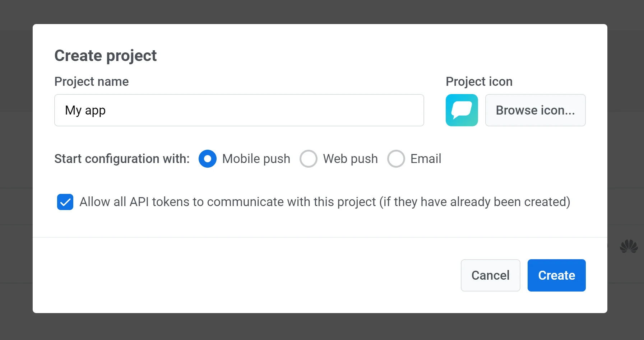Select the Mobile push radio button

207,159
